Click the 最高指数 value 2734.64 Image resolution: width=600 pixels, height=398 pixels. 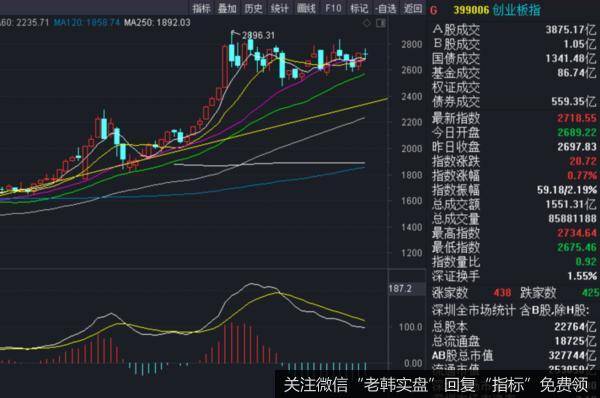pos(577,233)
